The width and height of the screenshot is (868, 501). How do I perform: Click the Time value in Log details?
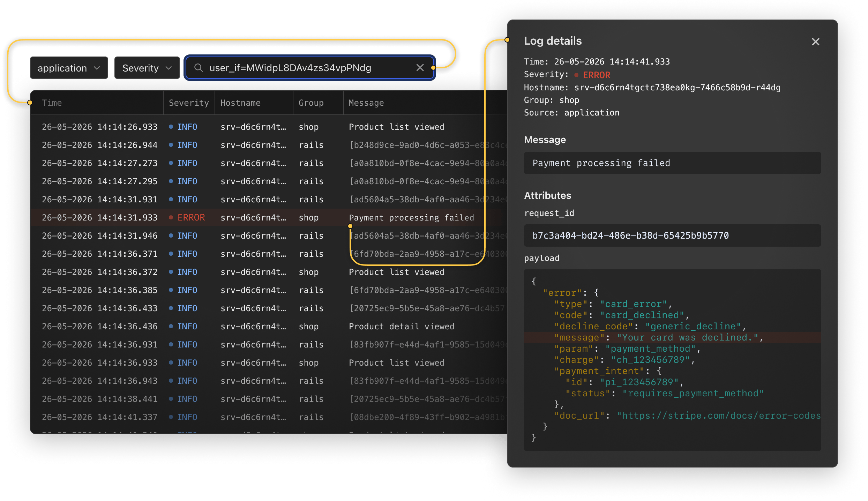pos(612,61)
